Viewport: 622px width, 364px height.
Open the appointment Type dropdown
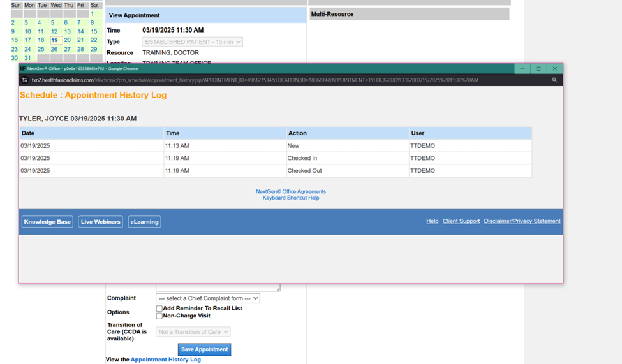click(193, 41)
